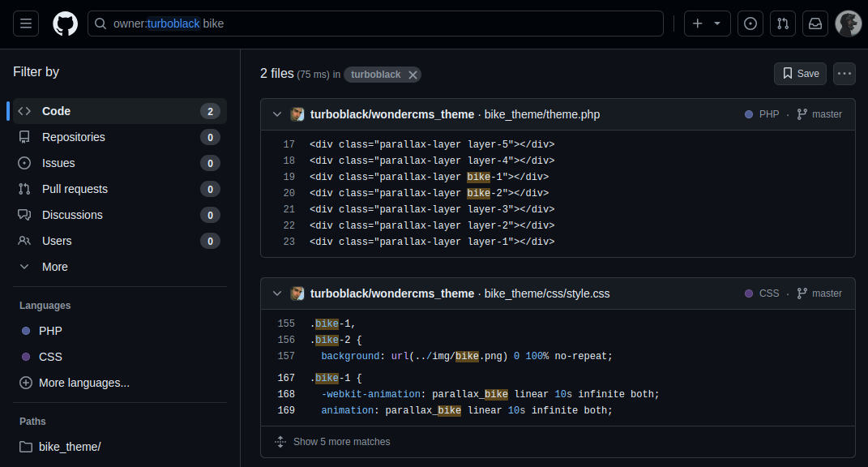Screen dimensions: 868x467
Task: Click the PHP color dot in Languages
Action: coord(25,331)
